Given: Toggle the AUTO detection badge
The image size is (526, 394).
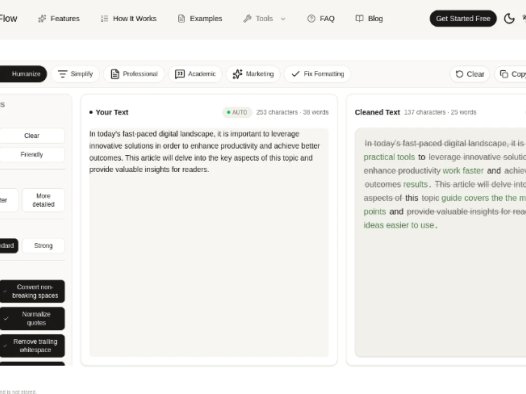Looking at the screenshot, I should (237, 112).
